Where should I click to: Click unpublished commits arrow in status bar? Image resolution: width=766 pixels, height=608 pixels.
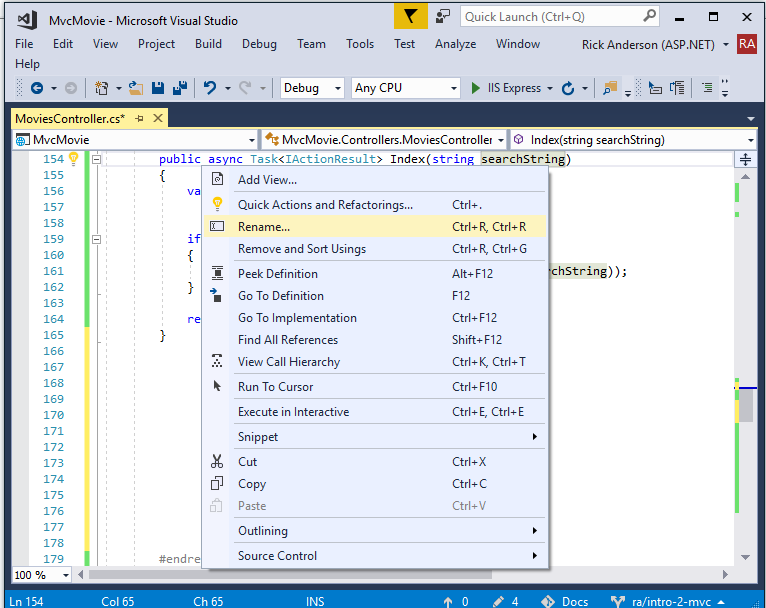447,602
